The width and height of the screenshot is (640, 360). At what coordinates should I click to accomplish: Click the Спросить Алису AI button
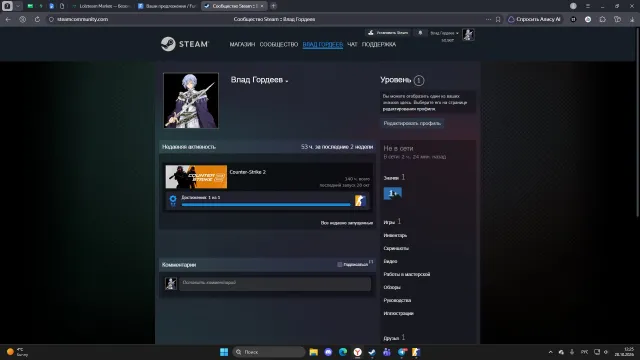click(x=534, y=19)
